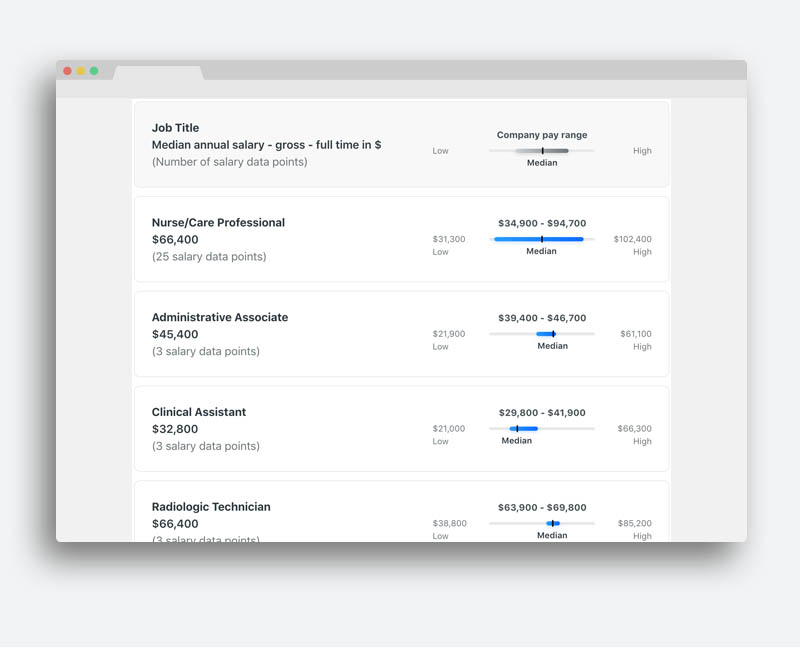Click the Administrative Associate pay range bar
The width and height of the screenshot is (800, 650).
(x=542, y=334)
